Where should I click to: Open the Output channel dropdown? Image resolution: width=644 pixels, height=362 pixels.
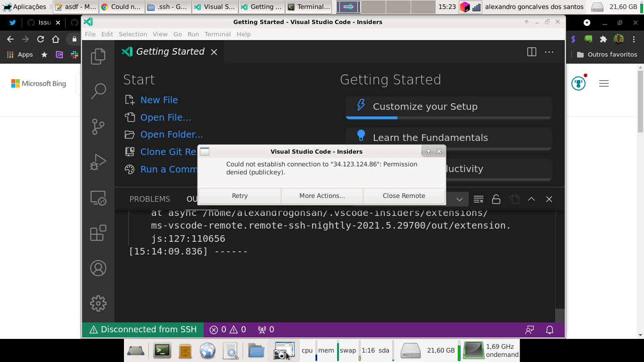(459, 199)
